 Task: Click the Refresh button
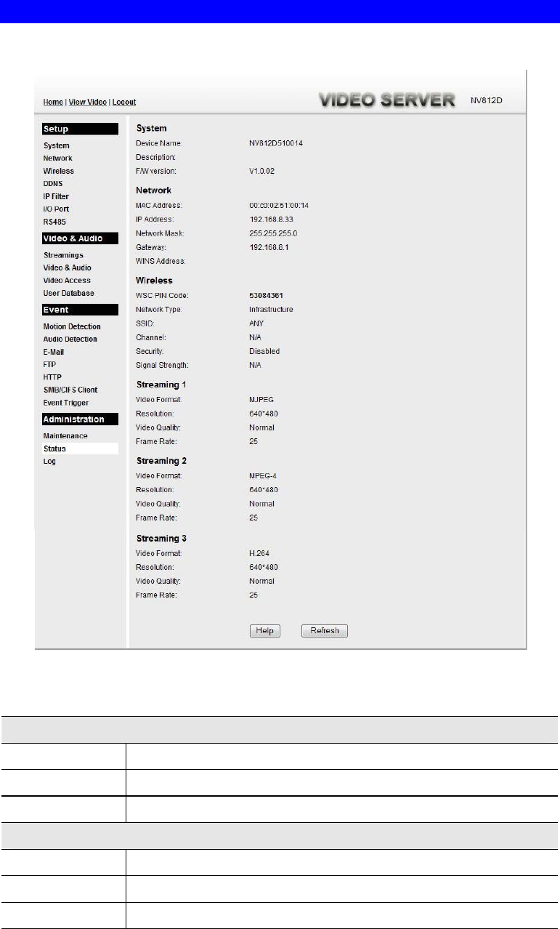pos(325,631)
